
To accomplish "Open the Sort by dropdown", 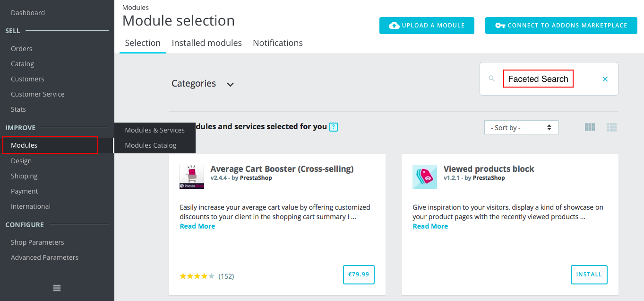I will [x=521, y=128].
